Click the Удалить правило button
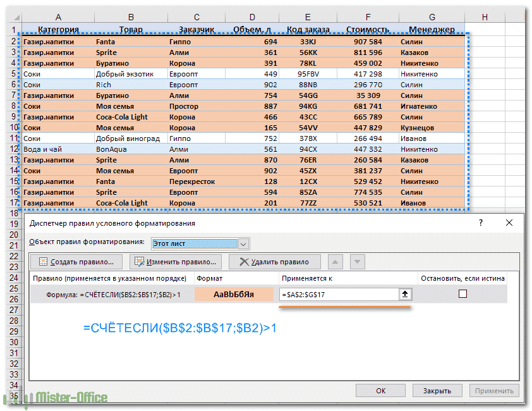Viewport: 532px width, 411px height. pos(274,262)
